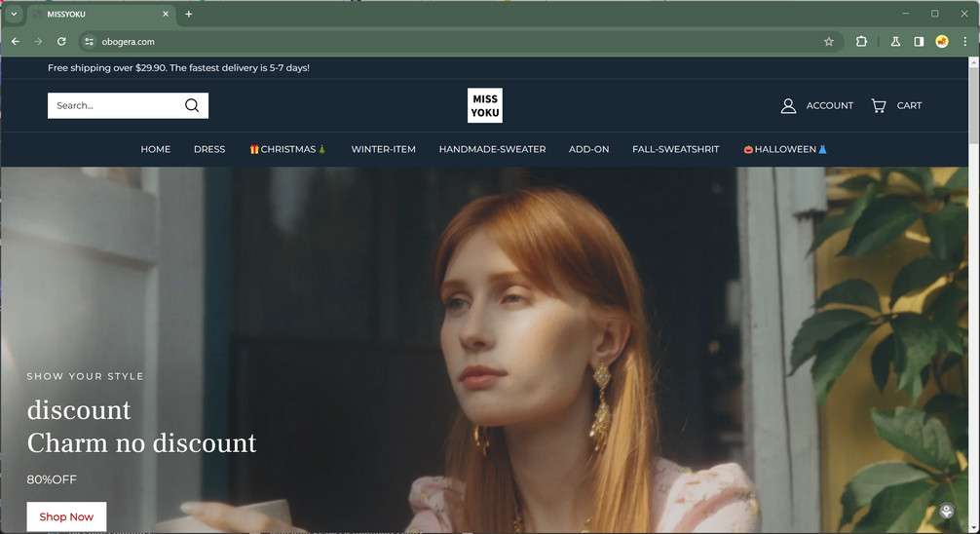Toggle the browser side panel icon
The height and width of the screenshot is (534, 980).
coord(919,41)
